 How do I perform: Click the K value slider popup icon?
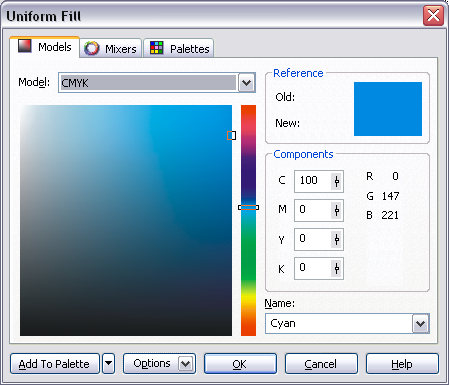click(337, 269)
